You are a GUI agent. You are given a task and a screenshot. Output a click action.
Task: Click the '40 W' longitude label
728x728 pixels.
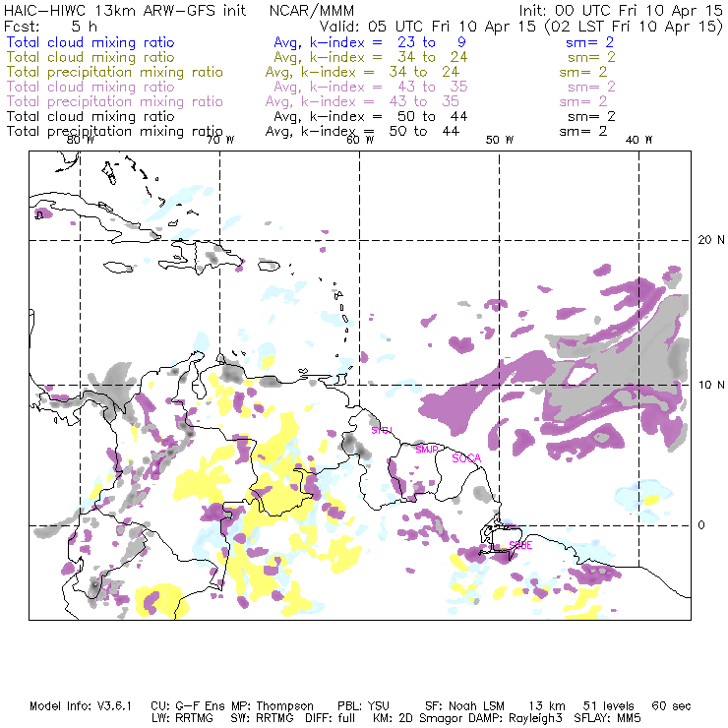pyautogui.click(x=638, y=140)
